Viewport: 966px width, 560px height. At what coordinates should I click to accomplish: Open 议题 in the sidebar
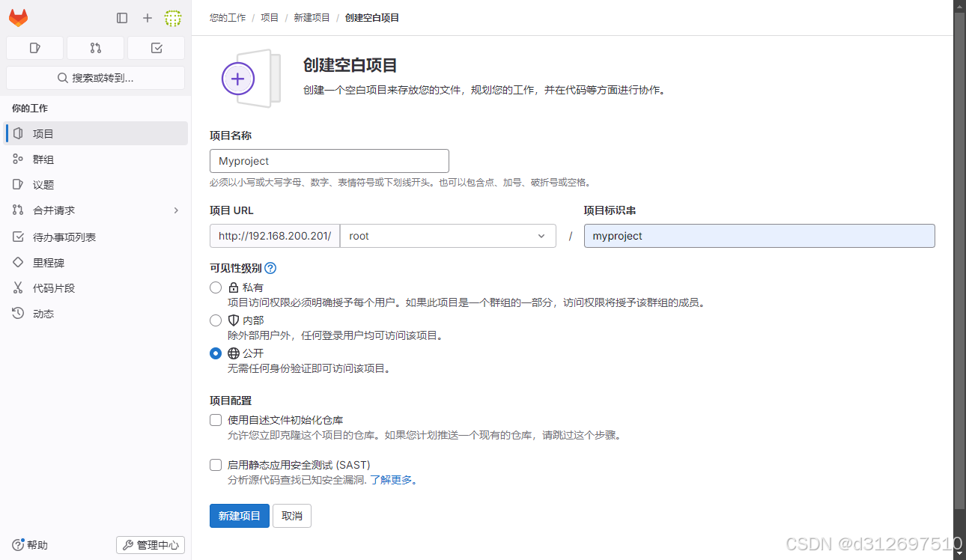pyautogui.click(x=96, y=184)
